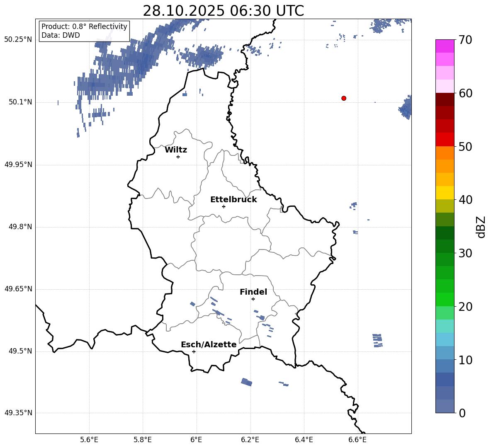This screenshot has width=491, height=448.
Task: Click the 50.25°N latitude label
Action: (18, 40)
